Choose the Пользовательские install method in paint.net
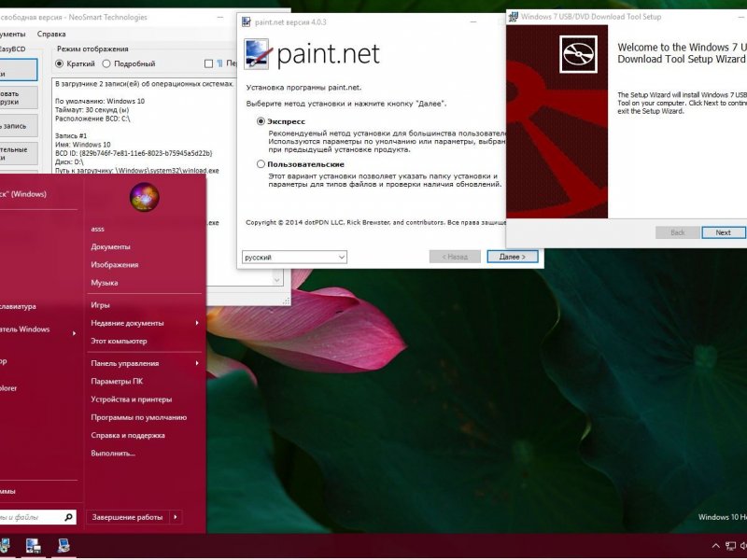The image size is (747, 560). click(261, 164)
